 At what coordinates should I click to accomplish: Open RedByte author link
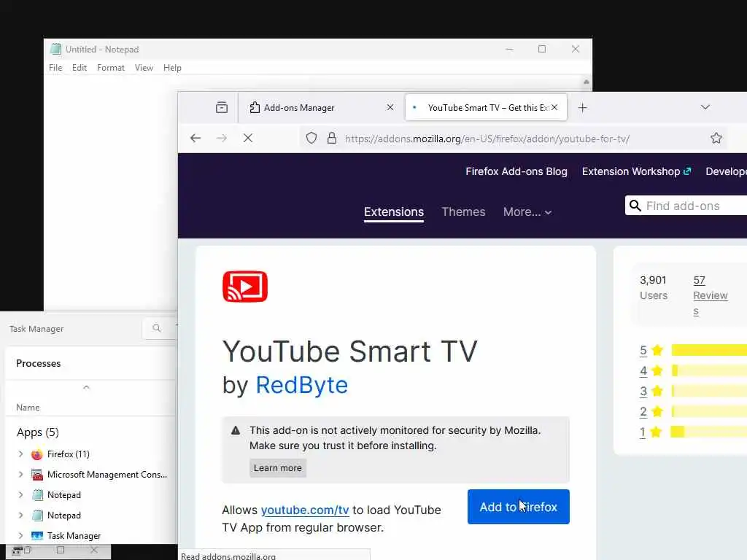tap(301, 385)
